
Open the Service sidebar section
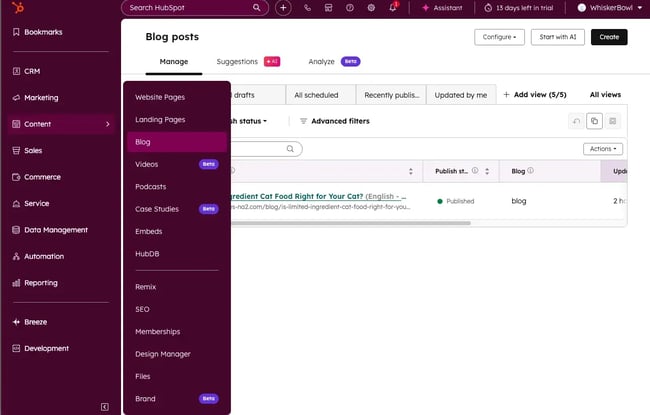pos(31,204)
